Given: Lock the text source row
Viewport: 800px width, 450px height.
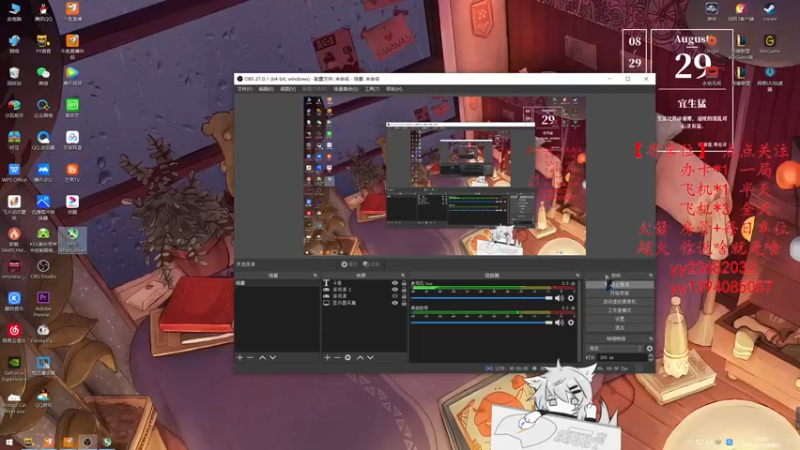Looking at the screenshot, I should point(404,283).
